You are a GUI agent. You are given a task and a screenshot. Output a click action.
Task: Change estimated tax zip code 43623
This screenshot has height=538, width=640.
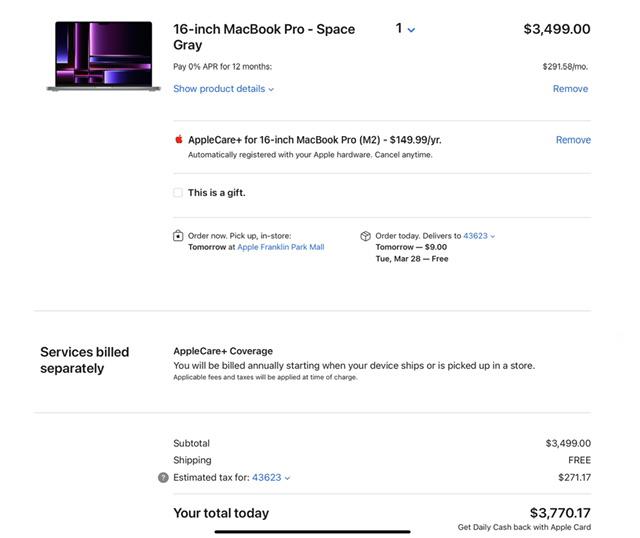click(x=271, y=478)
